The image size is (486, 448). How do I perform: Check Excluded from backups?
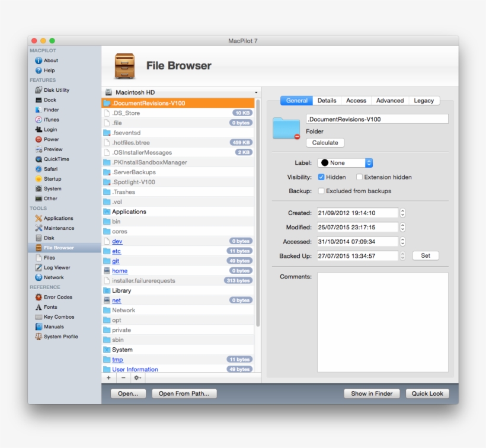click(x=321, y=191)
